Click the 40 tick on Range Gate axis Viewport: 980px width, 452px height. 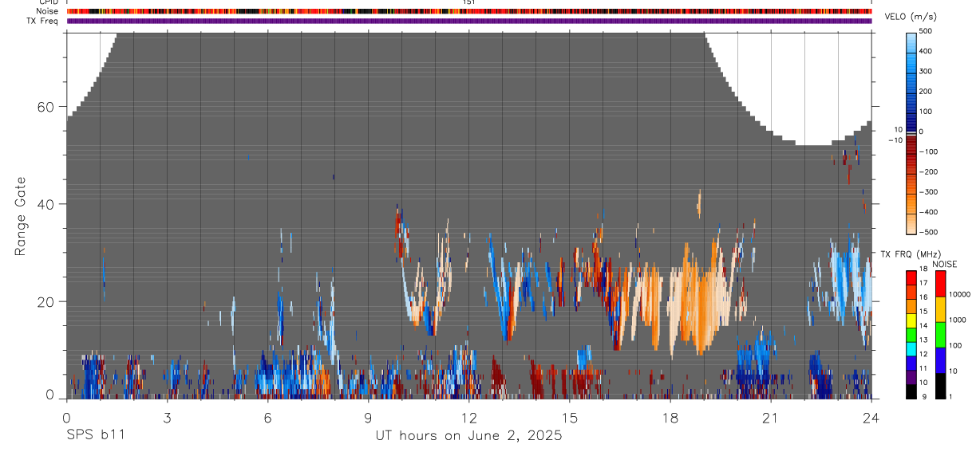point(45,204)
